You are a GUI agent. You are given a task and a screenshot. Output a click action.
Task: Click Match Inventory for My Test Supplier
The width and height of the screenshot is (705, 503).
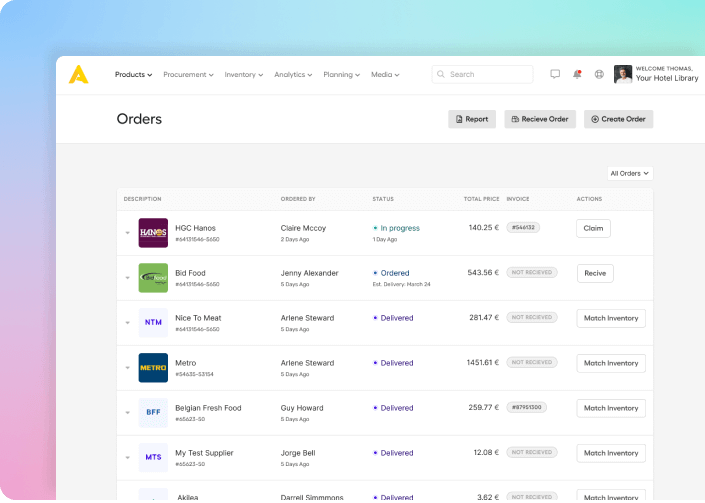[611, 453]
